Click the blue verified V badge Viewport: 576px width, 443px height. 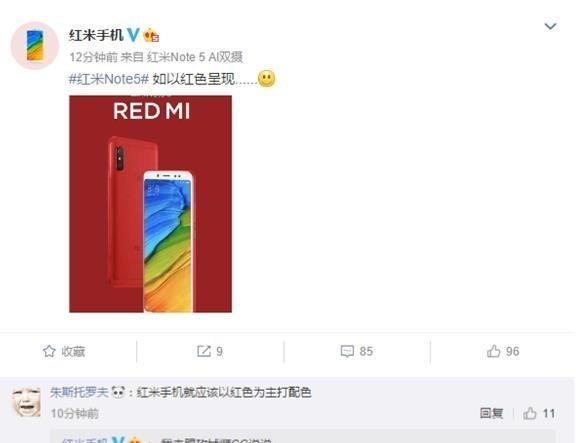point(133,35)
